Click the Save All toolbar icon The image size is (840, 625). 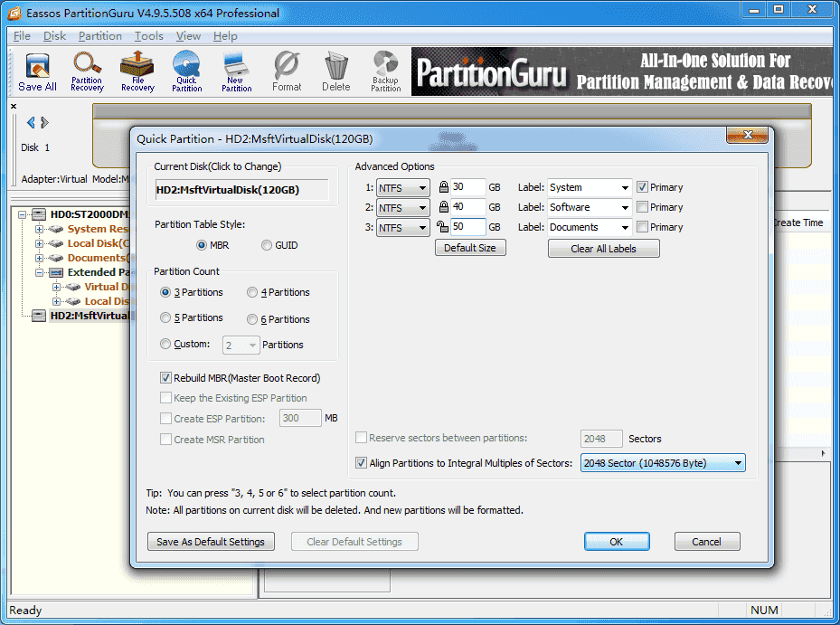[37, 71]
